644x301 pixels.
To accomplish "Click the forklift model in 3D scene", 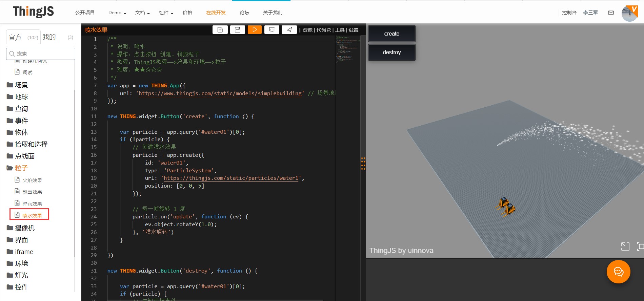I will pos(505,207).
